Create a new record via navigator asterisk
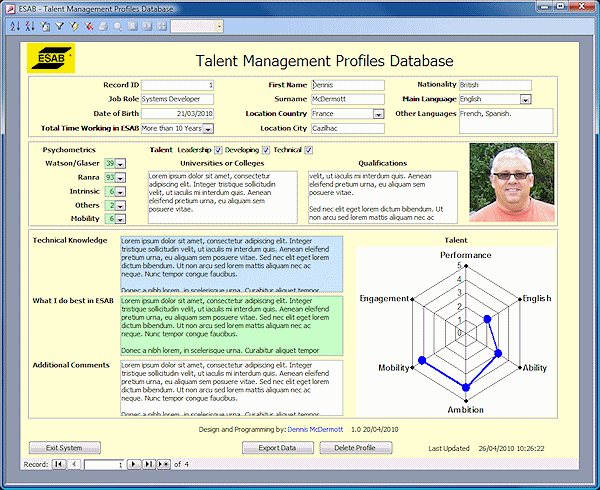This screenshot has height=490, width=600. pyautogui.click(x=163, y=464)
